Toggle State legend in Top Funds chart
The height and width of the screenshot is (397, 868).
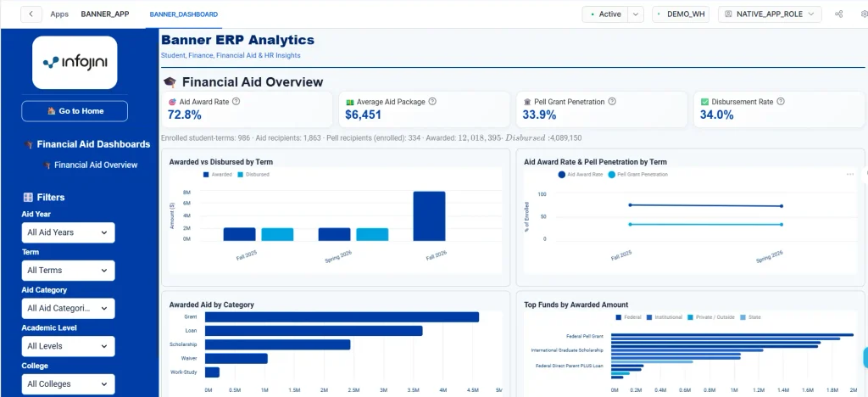750,317
